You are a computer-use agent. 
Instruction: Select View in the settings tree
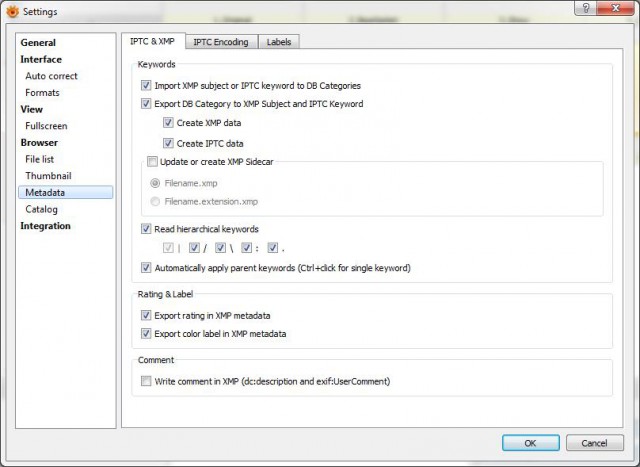click(31, 109)
